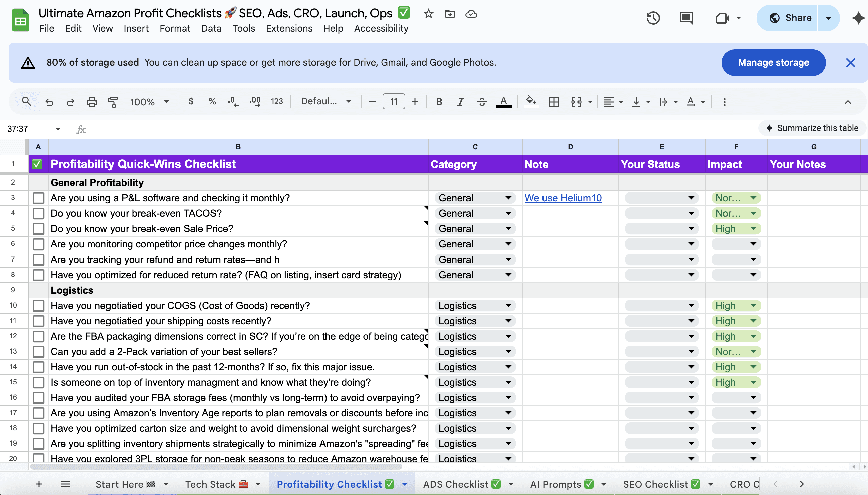This screenshot has height=495, width=868.
Task: Open the comments panel icon
Action: [686, 18]
